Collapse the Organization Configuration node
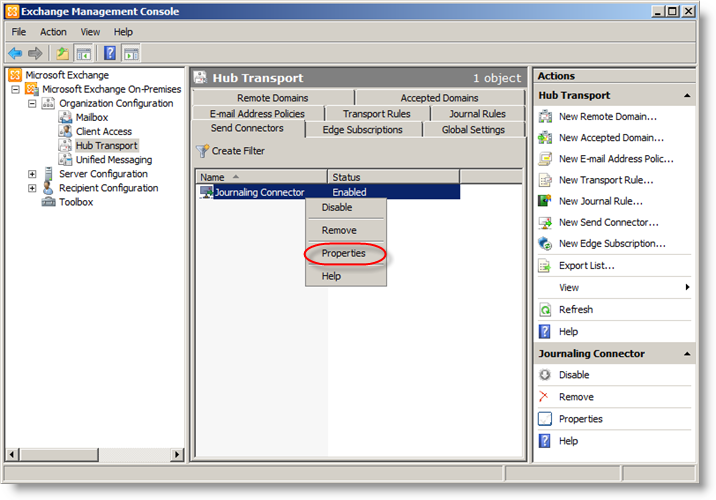Viewport: 716px width, 500px height. (32, 104)
